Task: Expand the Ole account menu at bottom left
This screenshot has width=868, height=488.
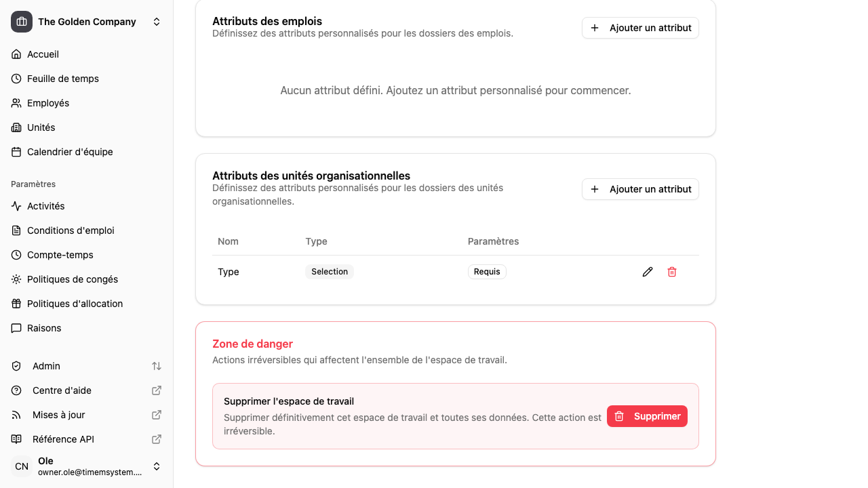Action: pos(157,466)
